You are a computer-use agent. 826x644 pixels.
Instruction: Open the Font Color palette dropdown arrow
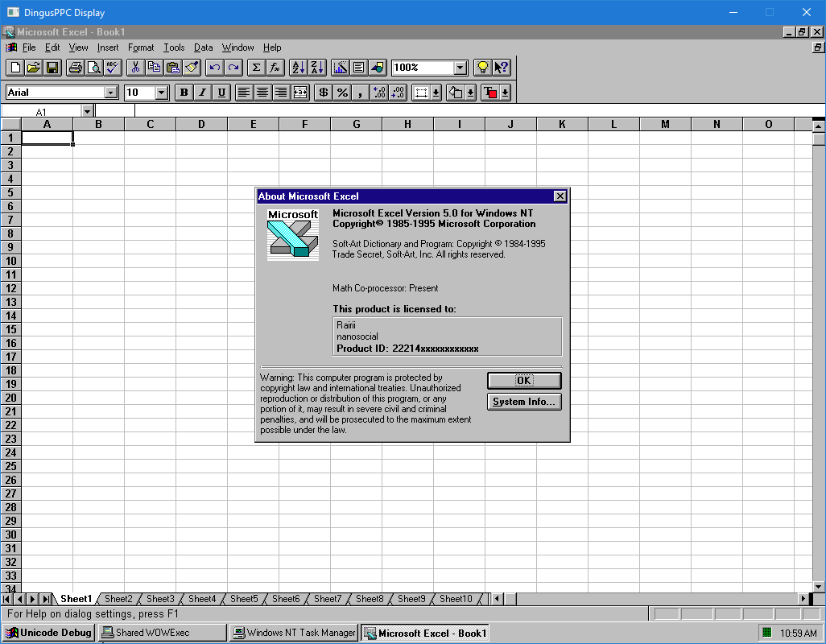pyautogui.click(x=506, y=93)
